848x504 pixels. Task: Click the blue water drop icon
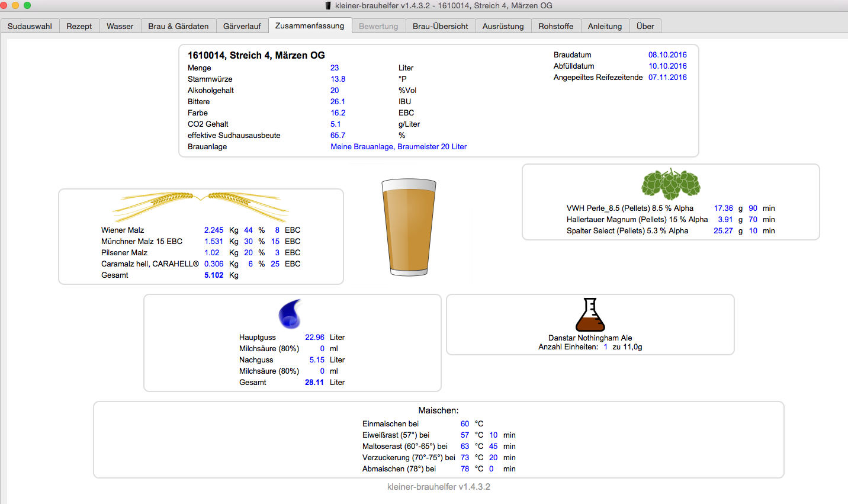(x=290, y=313)
